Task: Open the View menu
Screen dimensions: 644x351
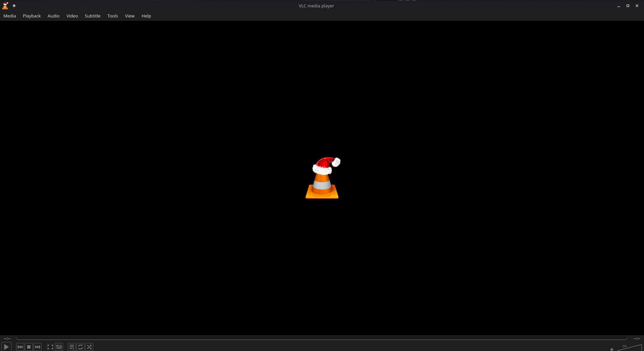Action: pyautogui.click(x=130, y=16)
